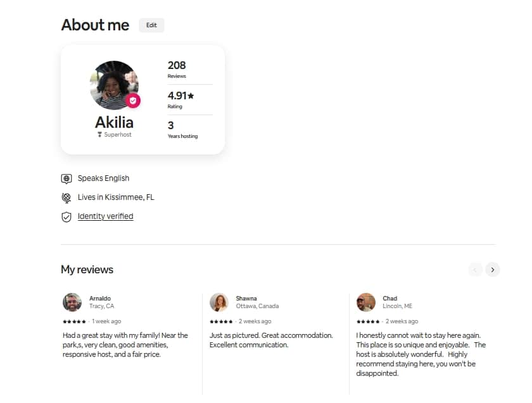Image resolution: width=532 pixels, height=403 pixels.
Task: Click the pink verified shield badge
Action: pyautogui.click(x=133, y=101)
